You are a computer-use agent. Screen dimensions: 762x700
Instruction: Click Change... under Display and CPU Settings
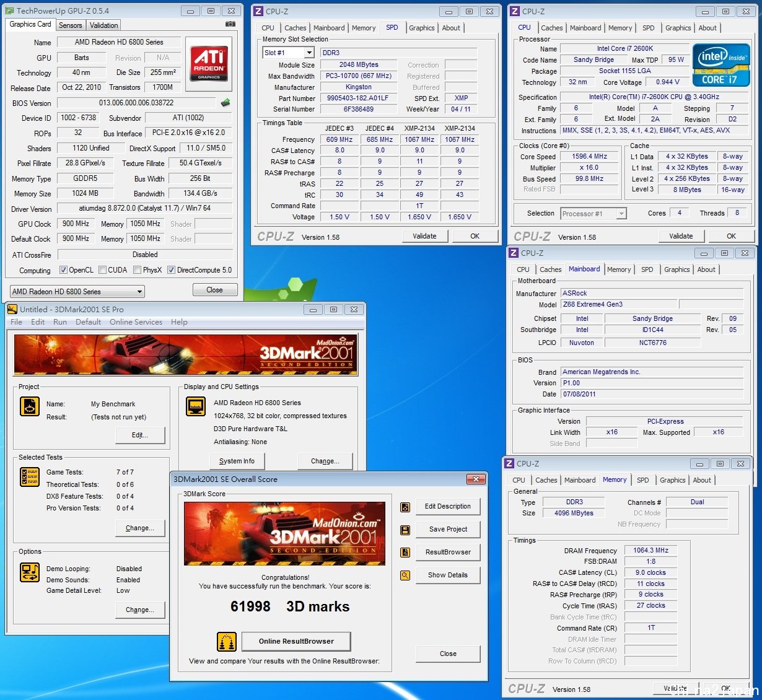pyautogui.click(x=325, y=461)
